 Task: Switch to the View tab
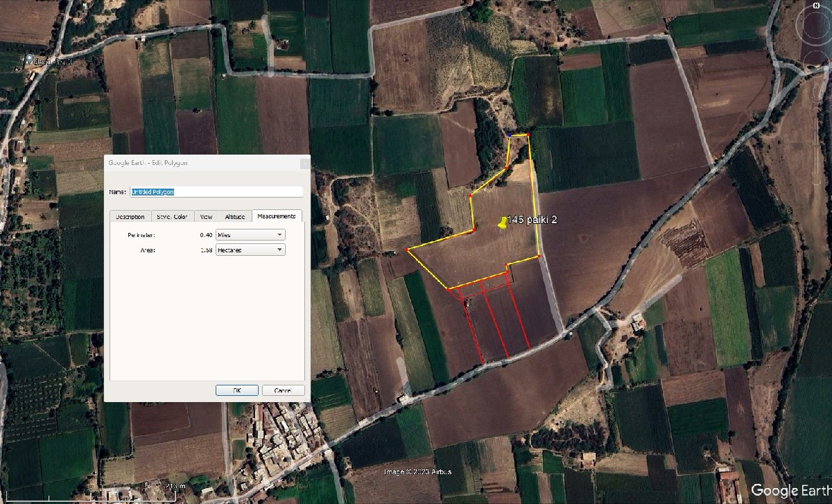coord(206,216)
